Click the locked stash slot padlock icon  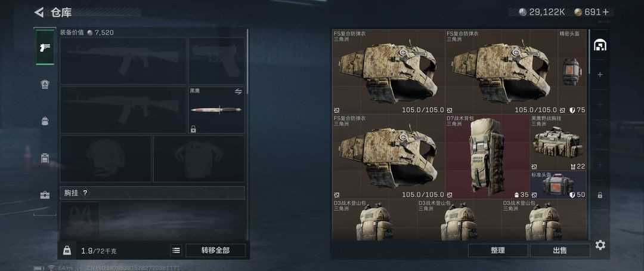point(600,195)
